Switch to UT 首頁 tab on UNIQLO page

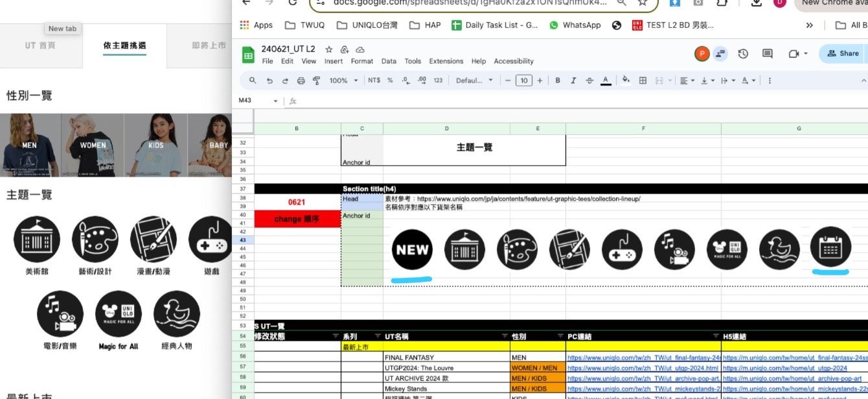(41, 45)
